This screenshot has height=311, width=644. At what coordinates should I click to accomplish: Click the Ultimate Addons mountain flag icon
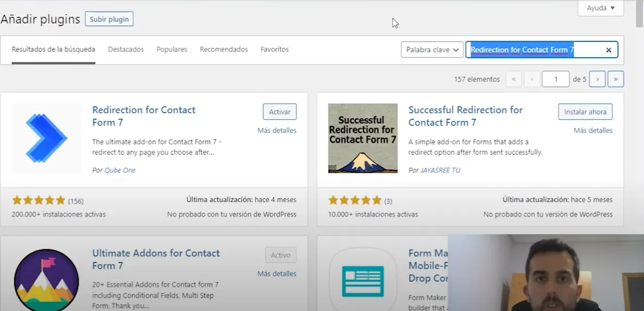click(46, 280)
